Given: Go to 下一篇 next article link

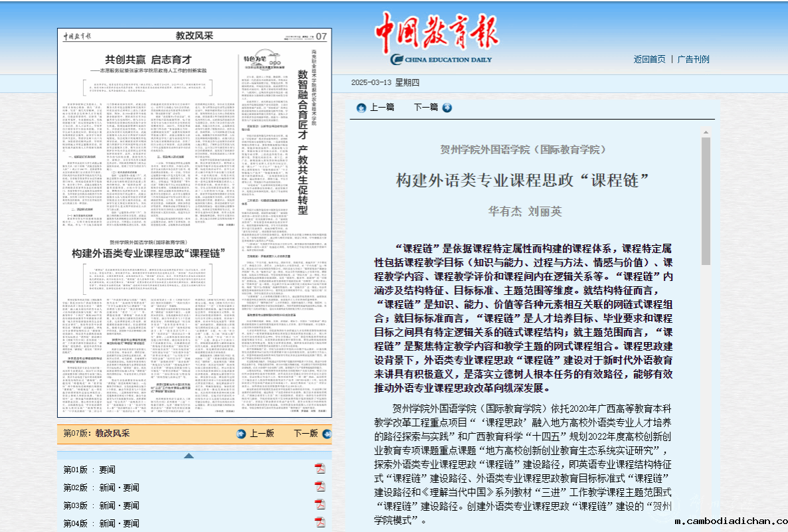Looking at the screenshot, I should (426, 108).
